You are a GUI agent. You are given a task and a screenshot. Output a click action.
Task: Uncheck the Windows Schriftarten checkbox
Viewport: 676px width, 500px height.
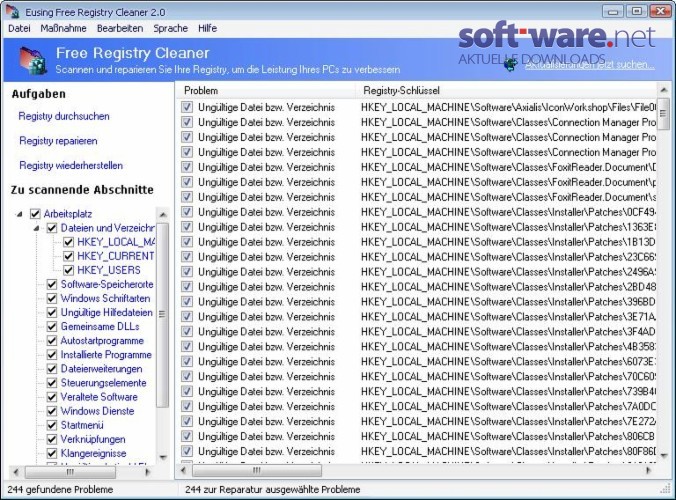tap(52, 298)
